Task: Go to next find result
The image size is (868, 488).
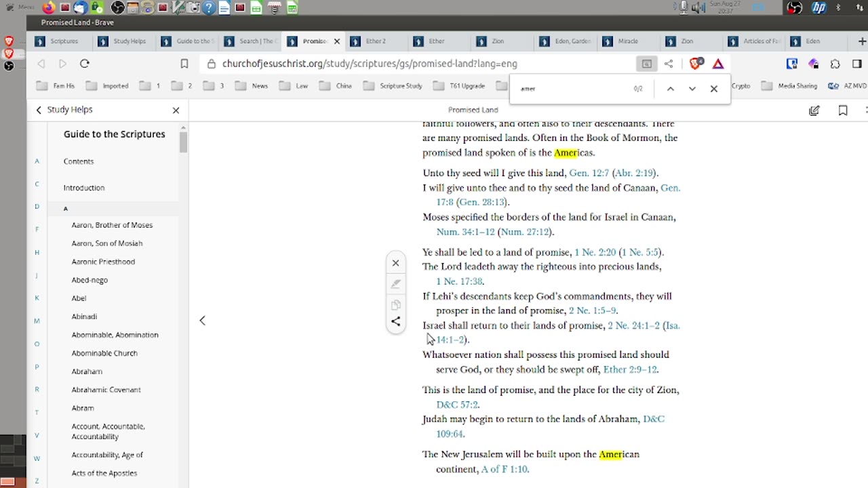Action: [692, 89]
